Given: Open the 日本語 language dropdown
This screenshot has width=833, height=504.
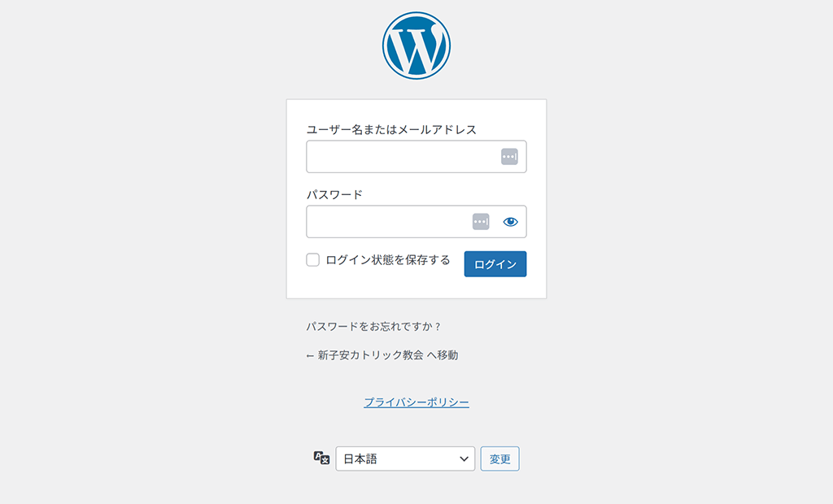Looking at the screenshot, I should click(405, 458).
